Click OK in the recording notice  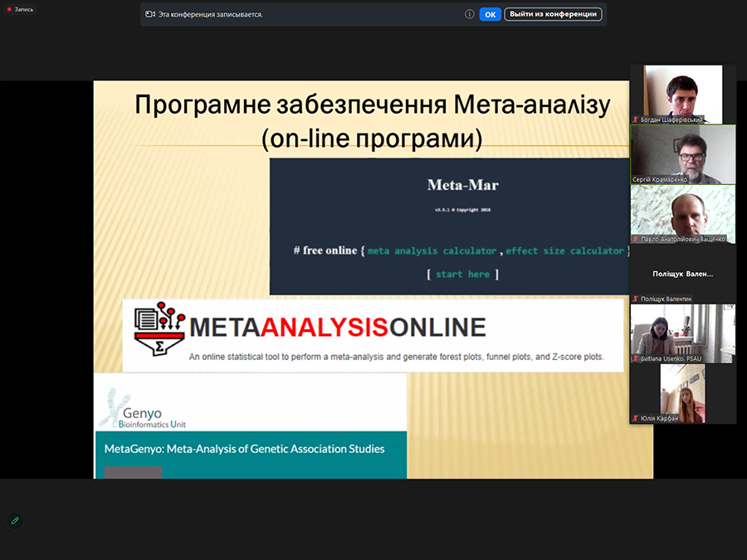(x=490, y=14)
